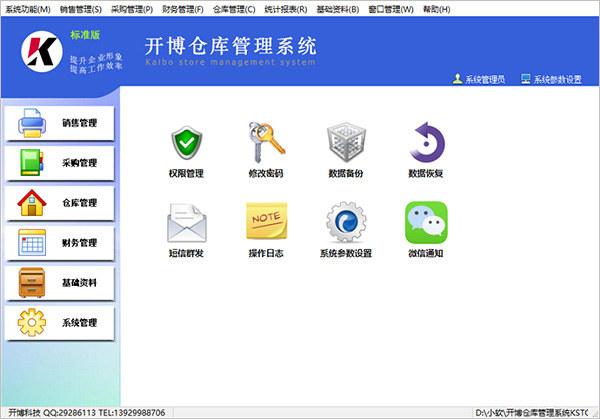The height and width of the screenshot is (419, 600).
Task: Click status bar 开博科技 QQ contact text
Action: tap(87, 412)
